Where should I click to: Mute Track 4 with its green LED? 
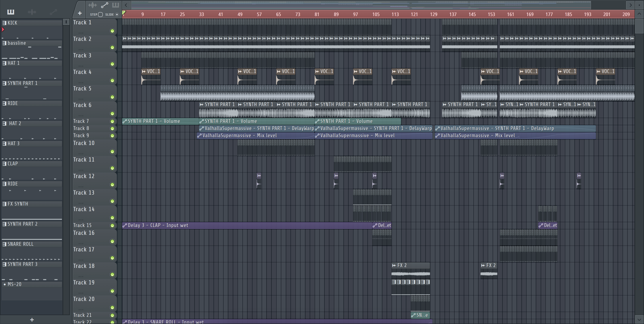click(112, 80)
